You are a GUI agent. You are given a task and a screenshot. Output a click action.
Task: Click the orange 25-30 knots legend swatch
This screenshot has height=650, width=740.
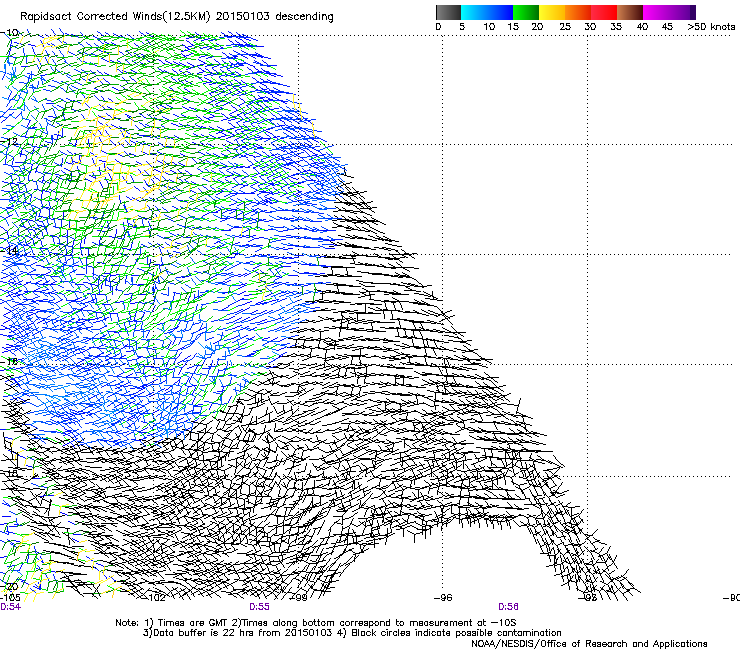pyautogui.click(x=578, y=12)
